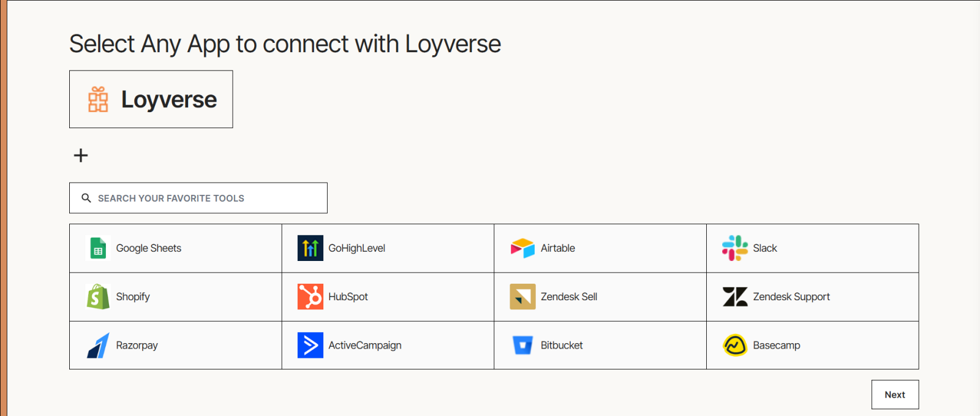Click the Google Sheets icon
This screenshot has width=980, height=416.
click(98, 248)
